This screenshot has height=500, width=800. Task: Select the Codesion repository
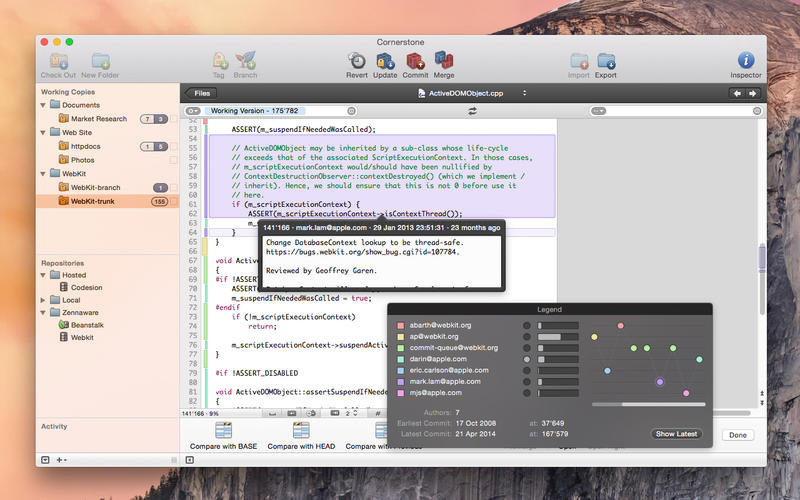[x=86, y=287]
